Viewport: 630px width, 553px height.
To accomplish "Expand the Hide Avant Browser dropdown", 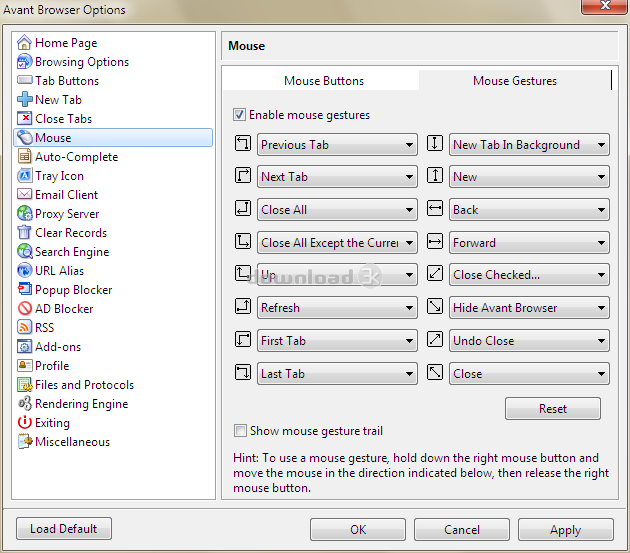I will tap(529, 308).
